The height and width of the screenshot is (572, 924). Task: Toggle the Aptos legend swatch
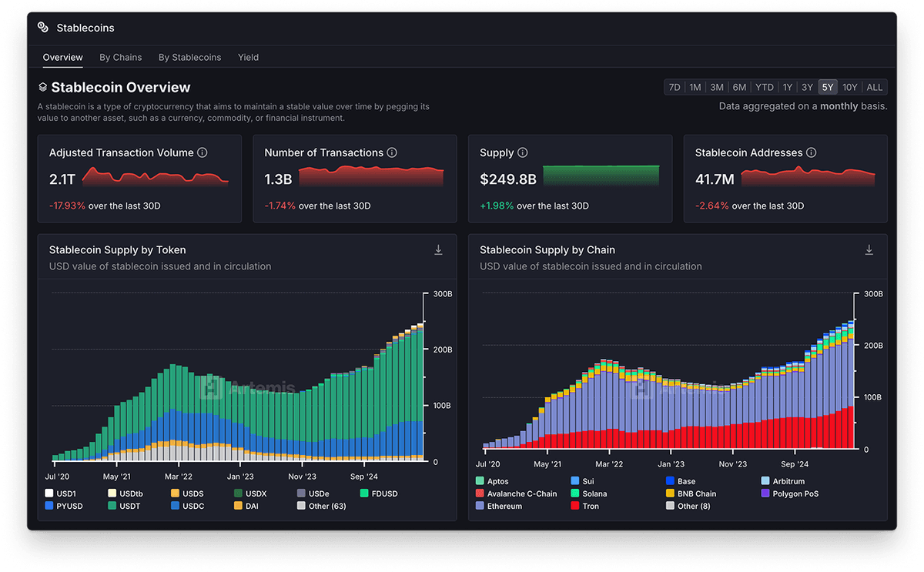point(480,481)
